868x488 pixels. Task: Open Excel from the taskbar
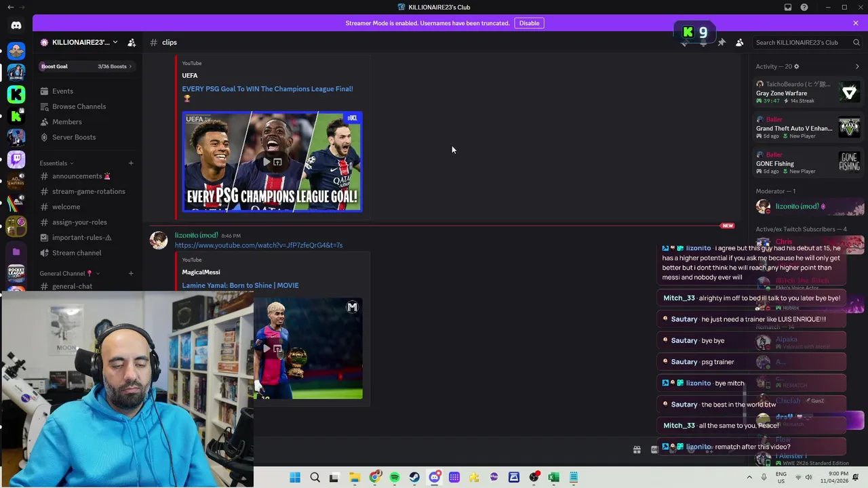[x=553, y=478]
